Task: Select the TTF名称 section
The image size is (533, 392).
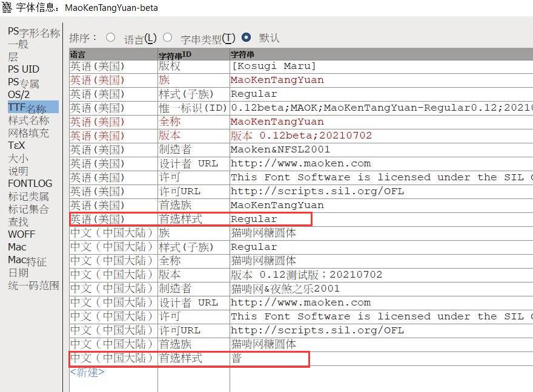Action: [x=33, y=107]
